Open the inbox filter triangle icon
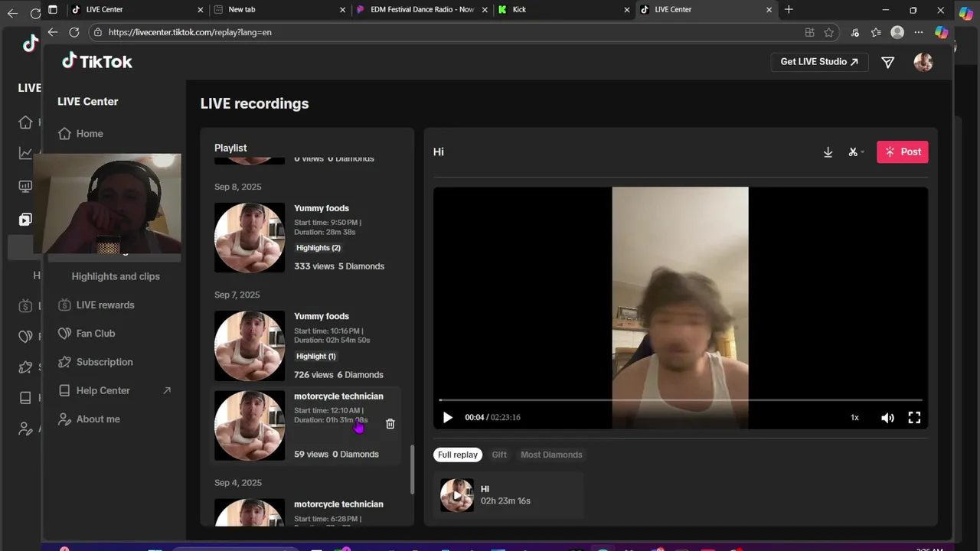The image size is (980, 551). pos(888,63)
